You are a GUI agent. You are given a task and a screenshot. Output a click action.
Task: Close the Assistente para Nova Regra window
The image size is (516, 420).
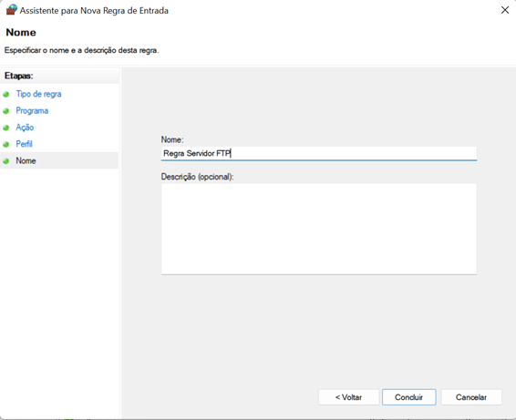(x=505, y=10)
